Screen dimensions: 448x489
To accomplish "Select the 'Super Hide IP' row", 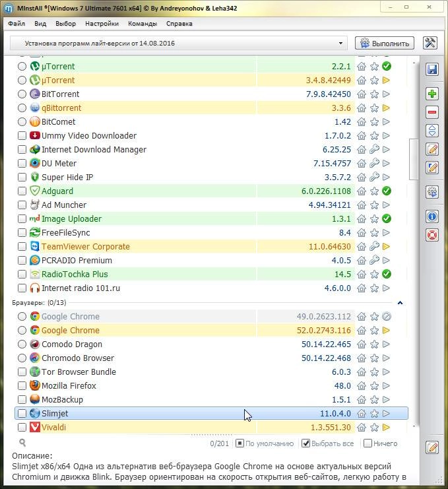I will [x=211, y=177].
